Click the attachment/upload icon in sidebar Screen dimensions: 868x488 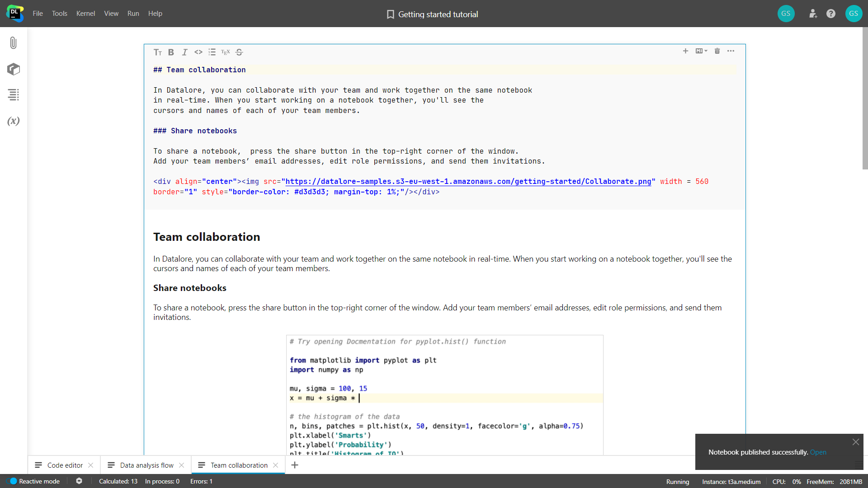click(13, 43)
